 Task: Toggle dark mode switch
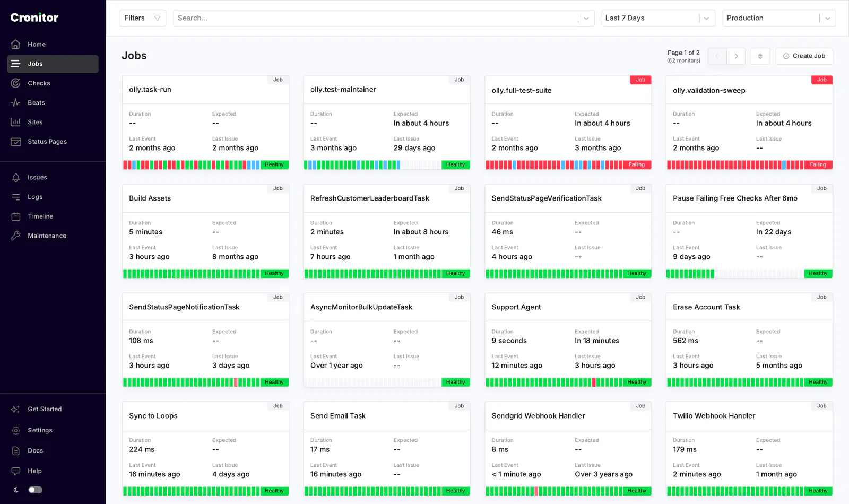coord(35,490)
